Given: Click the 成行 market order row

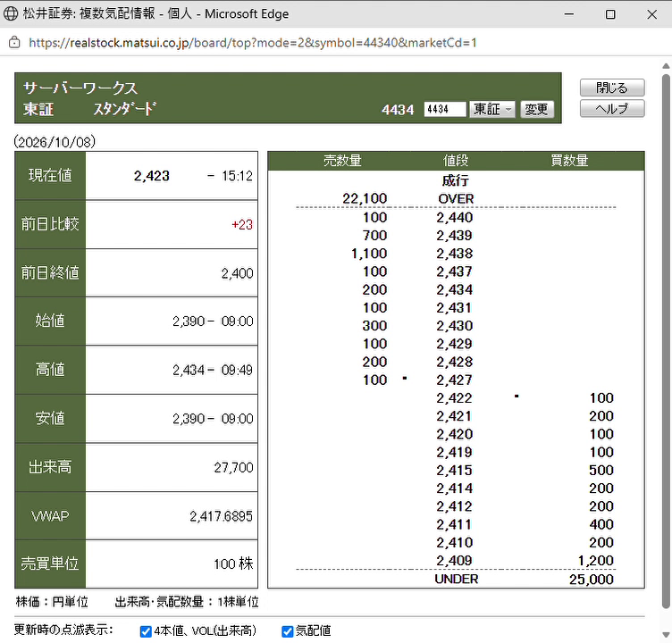Looking at the screenshot, I should pos(456,180).
